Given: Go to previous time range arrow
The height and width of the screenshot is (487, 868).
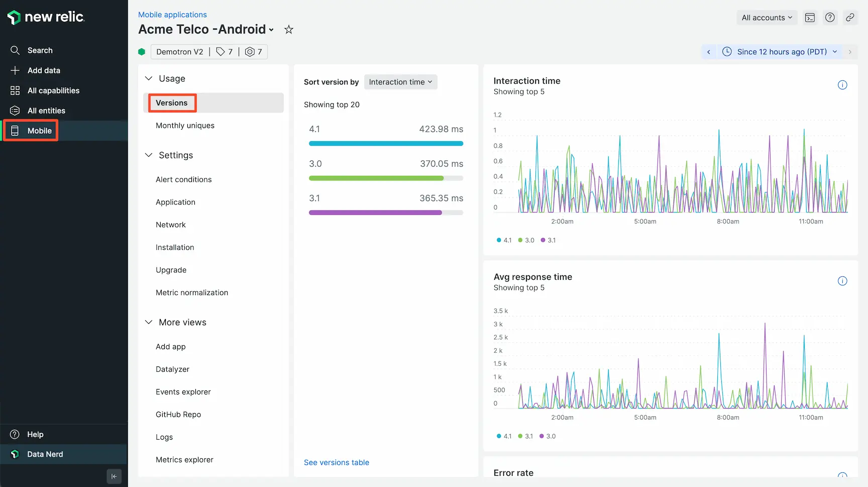Looking at the screenshot, I should (x=709, y=52).
